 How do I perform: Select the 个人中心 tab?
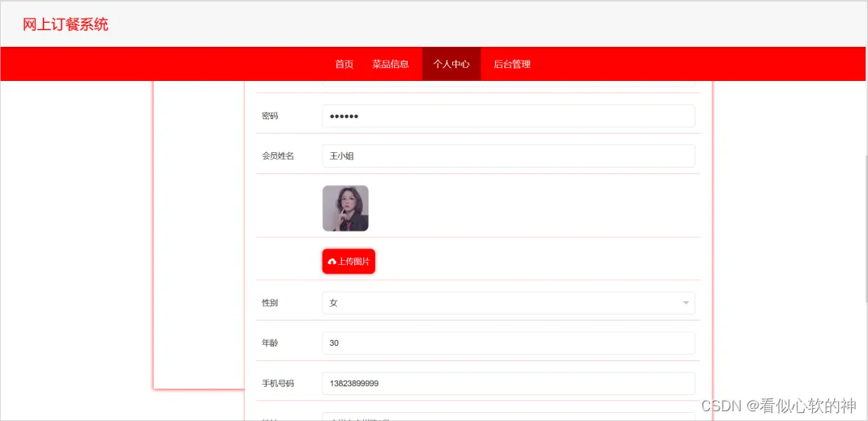[451, 64]
